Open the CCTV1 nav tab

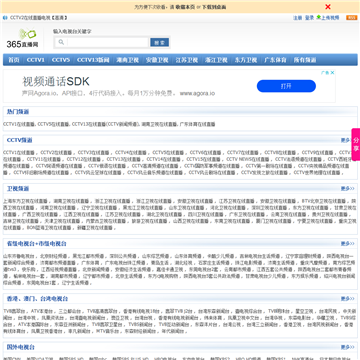[x=36, y=60]
